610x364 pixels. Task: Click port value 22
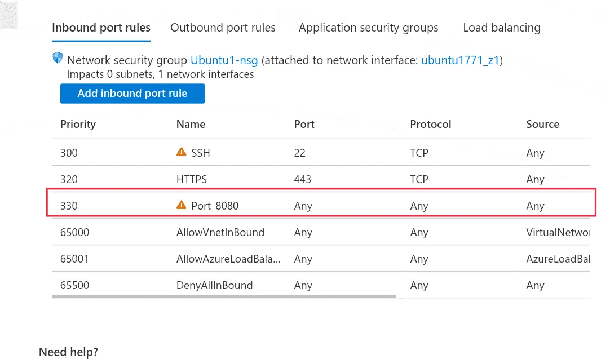[x=299, y=153]
